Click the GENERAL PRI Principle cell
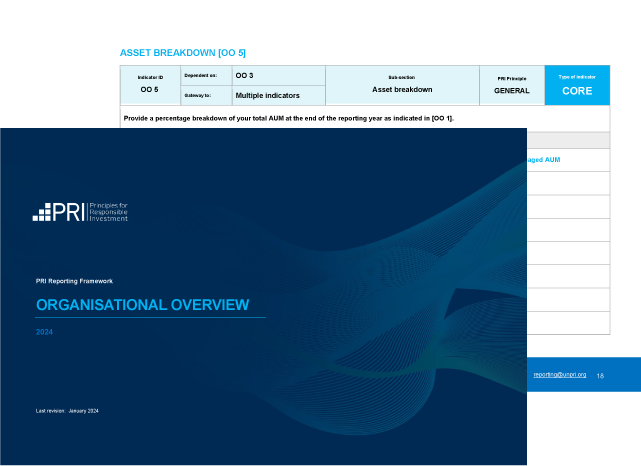Viewport: 641px width, 466px height. (512, 85)
